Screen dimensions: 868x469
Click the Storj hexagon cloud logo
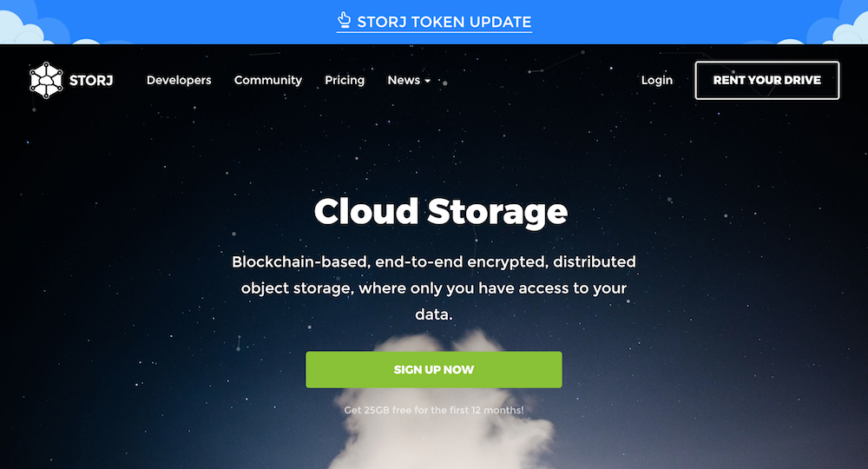[x=46, y=80]
